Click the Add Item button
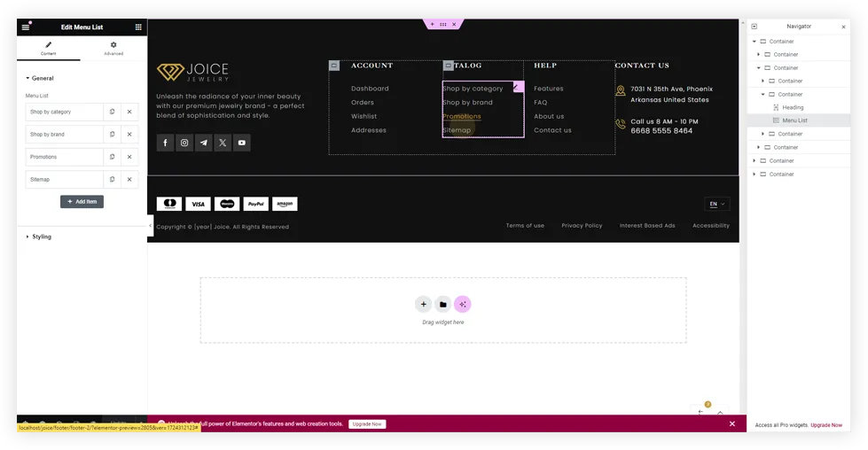Viewport: 868px width, 450px height. [82, 202]
